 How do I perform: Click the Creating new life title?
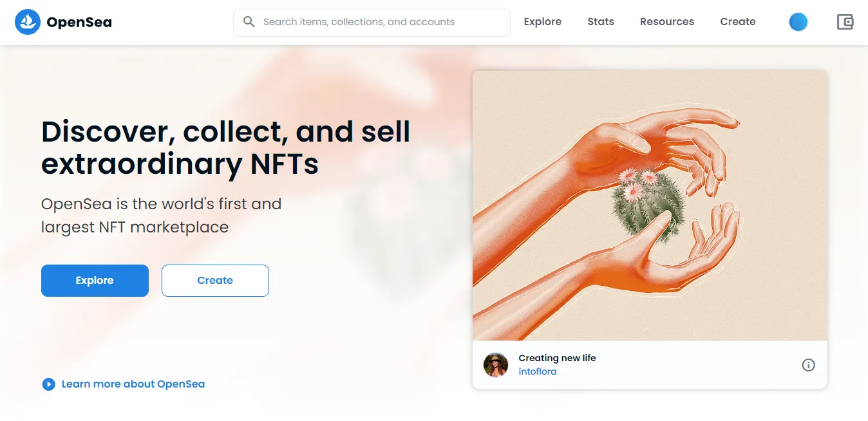point(558,358)
